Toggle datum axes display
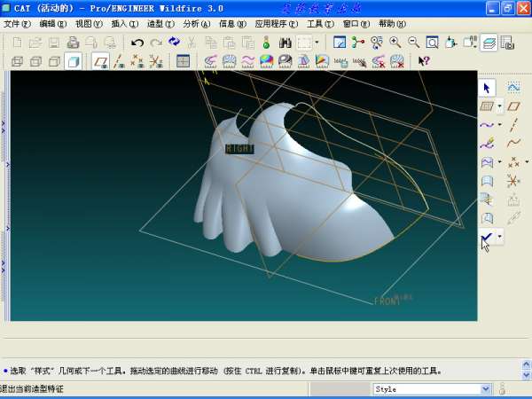Image resolution: width=532 pixels, height=399 pixels. [x=120, y=61]
